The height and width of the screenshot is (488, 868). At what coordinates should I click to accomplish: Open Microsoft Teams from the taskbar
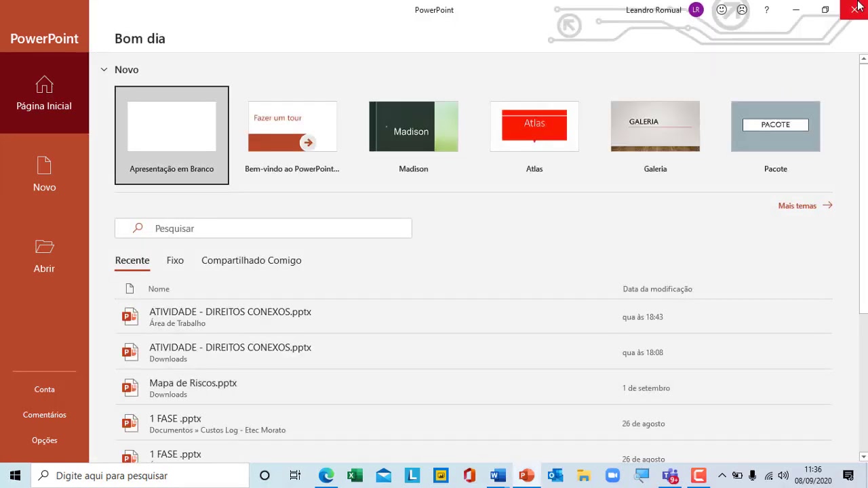670,476
